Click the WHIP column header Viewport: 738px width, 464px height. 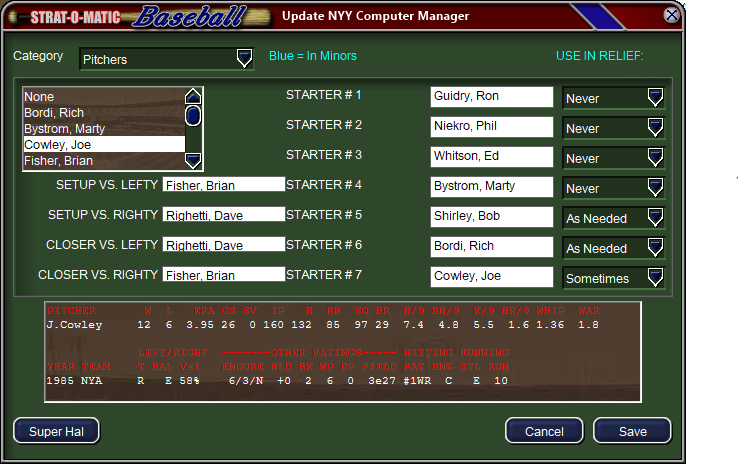[550, 311]
